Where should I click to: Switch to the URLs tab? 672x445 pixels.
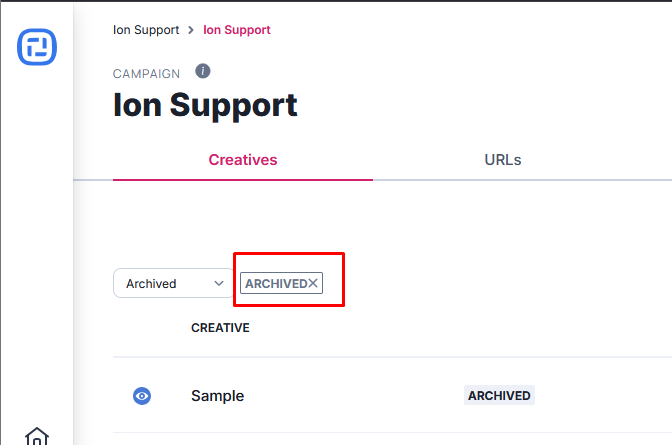502,160
